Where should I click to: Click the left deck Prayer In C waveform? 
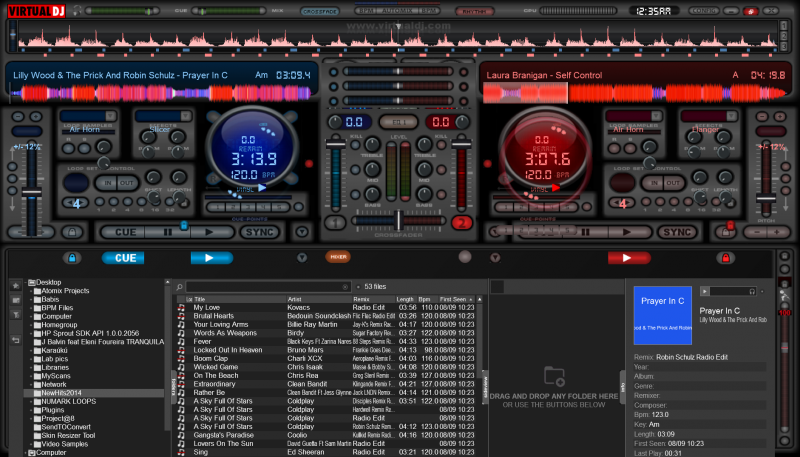pos(162,93)
